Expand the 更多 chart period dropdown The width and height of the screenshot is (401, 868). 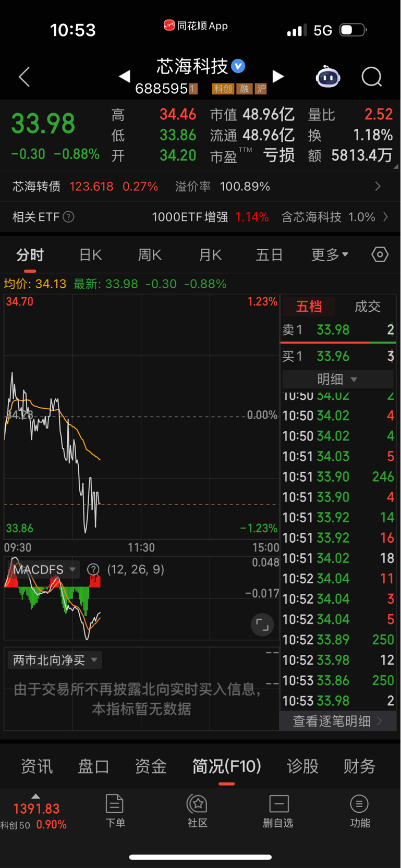click(330, 255)
